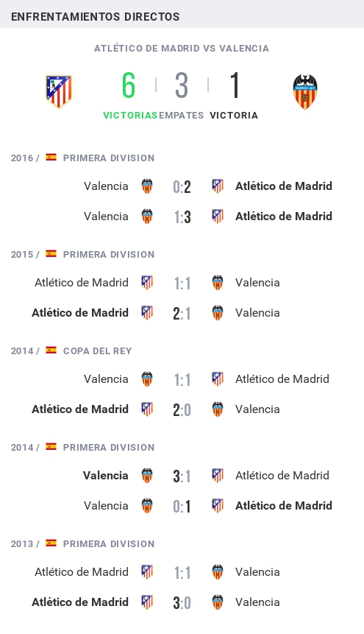Click the large Valencia bat crest

click(x=305, y=91)
